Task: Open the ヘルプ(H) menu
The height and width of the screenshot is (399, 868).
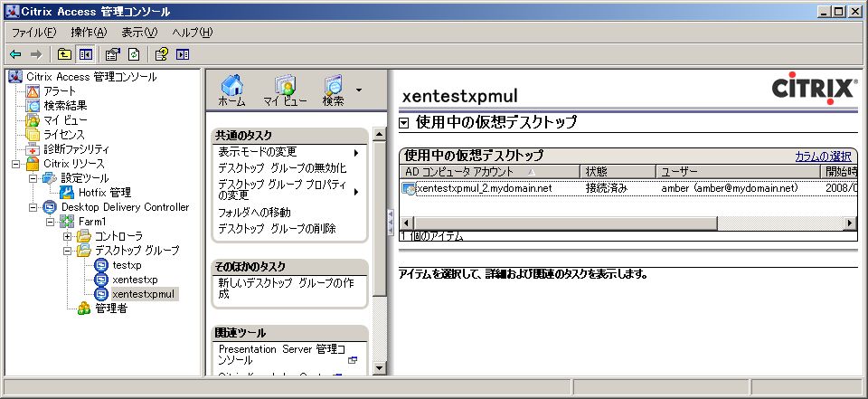Action: [192, 33]
